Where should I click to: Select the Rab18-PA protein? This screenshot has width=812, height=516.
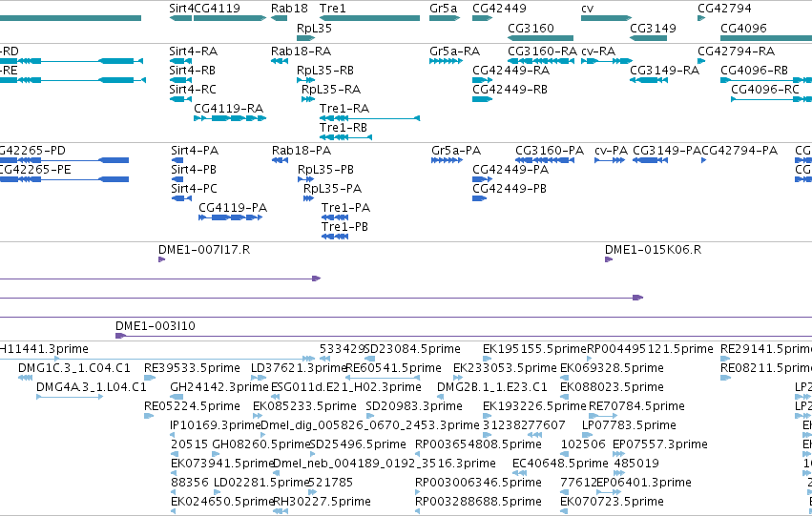(x=281, y=160)
